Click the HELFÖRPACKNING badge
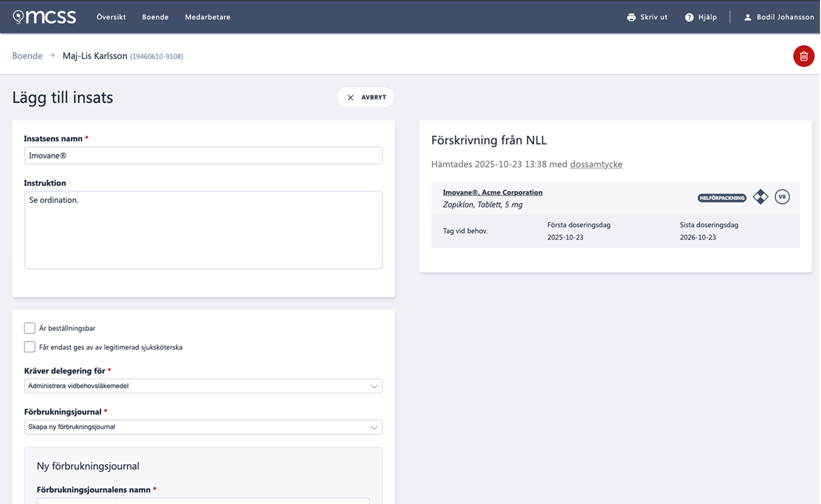Viewport: 821px width, 504px height. click(721, 198)
